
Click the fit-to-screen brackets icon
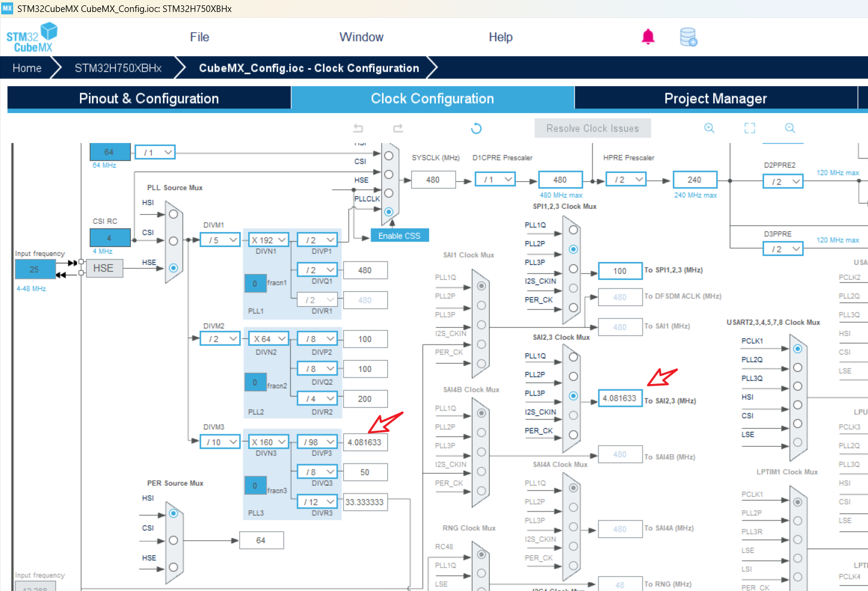[750, 128]
